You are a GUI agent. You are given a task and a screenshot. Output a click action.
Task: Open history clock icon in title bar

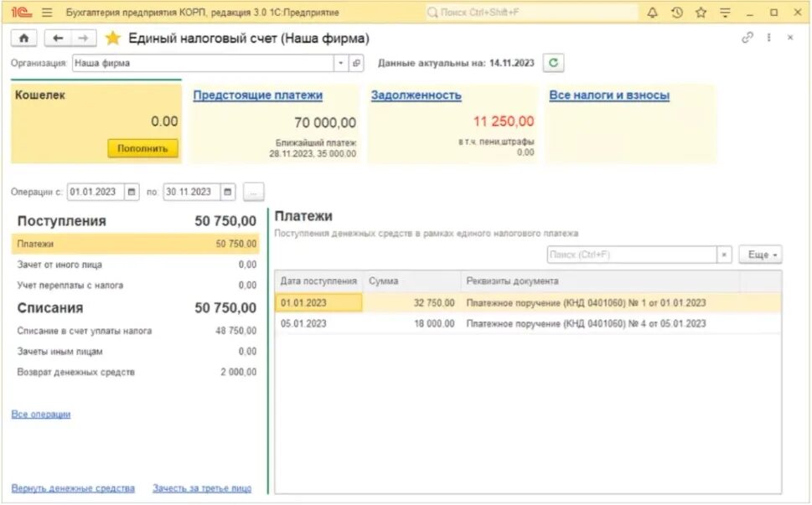click(677, 13)
